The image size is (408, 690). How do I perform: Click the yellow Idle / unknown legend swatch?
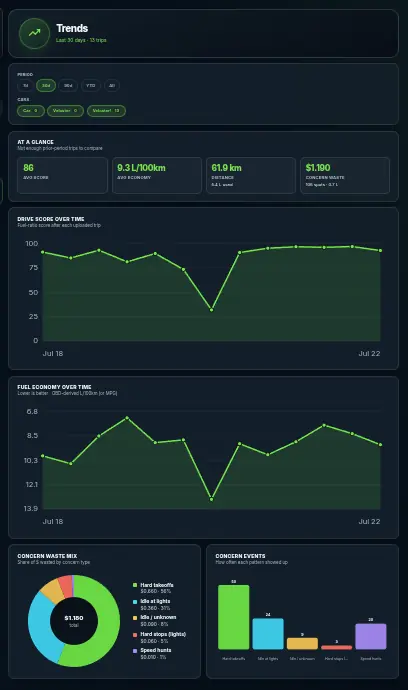click(x=135, y=617)
